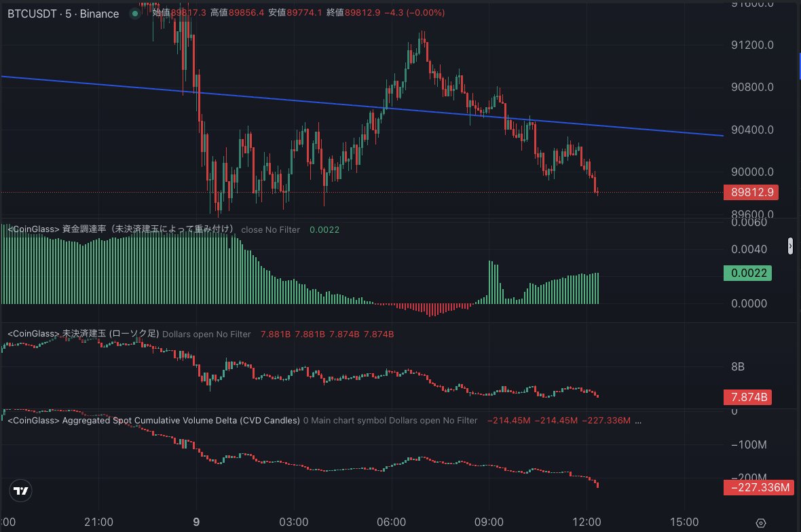Image resolution: width=801 pixels, height=532 pixels.
Task: Open chart settings gear on time axis
Action: (x=761, y=522)
